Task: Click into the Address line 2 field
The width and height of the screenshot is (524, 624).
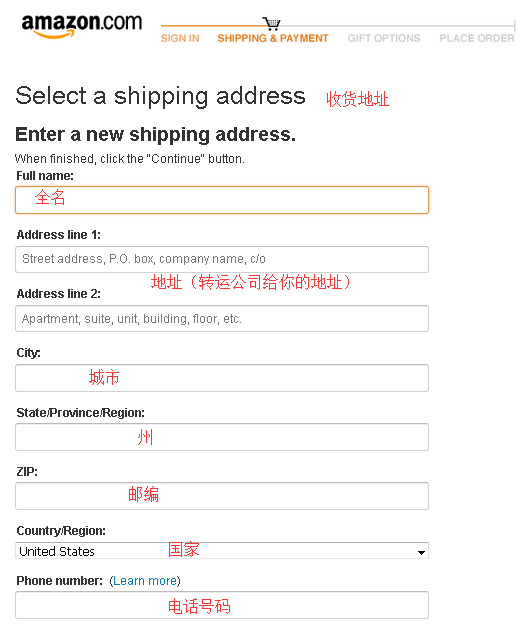Action: pos(222,318)
